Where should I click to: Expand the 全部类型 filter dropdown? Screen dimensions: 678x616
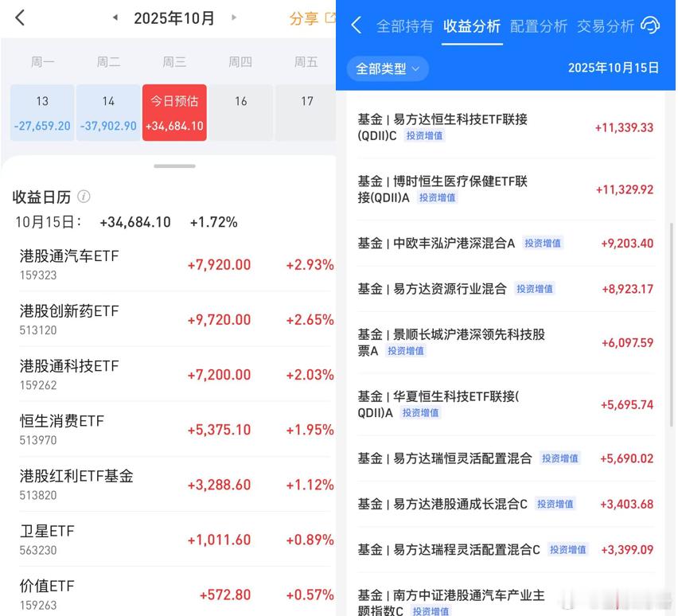(x=388, y=68)
